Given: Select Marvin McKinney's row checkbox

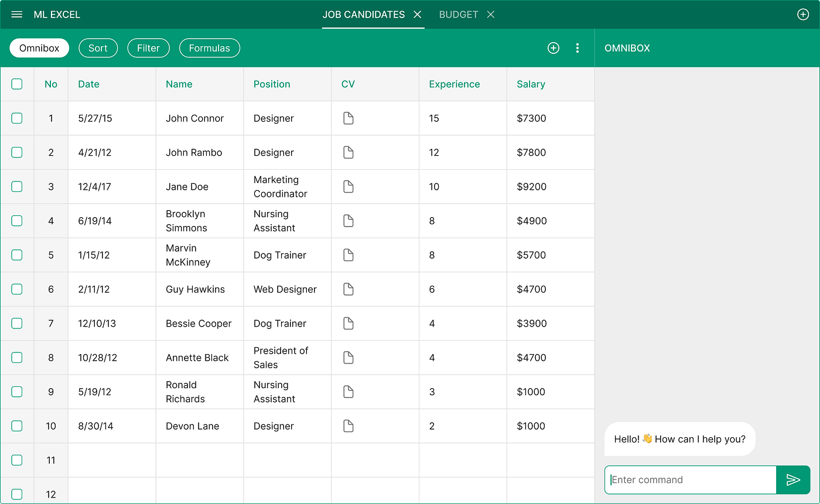Looking at the screenshot, I should coord(17,255).
